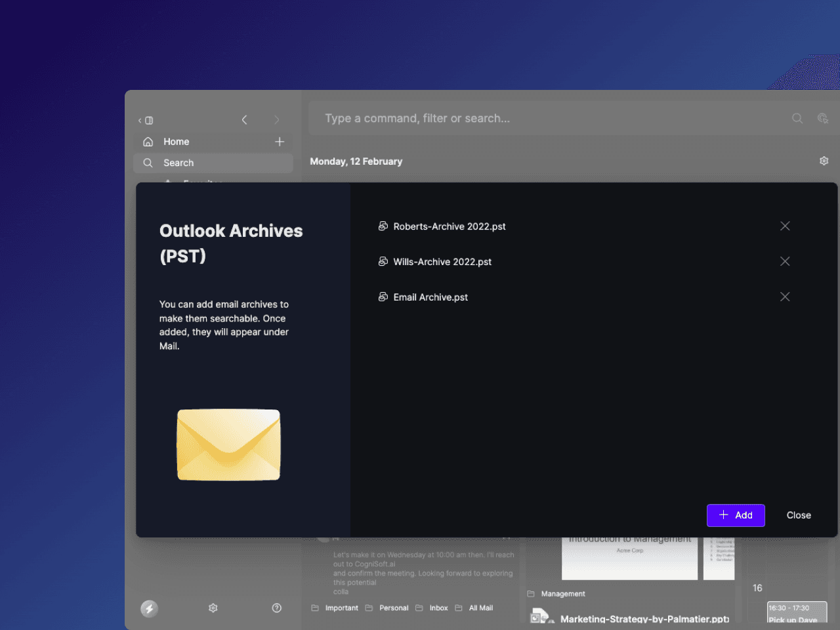The image size is (840, 630).
Task: Select day 16 in the calendar
Action: (x=757, y=588)
